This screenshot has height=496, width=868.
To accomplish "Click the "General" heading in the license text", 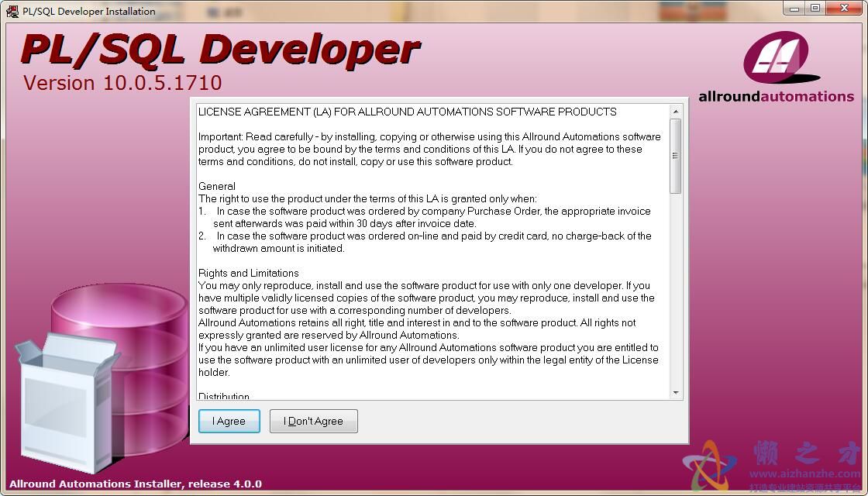I will 217,187.
